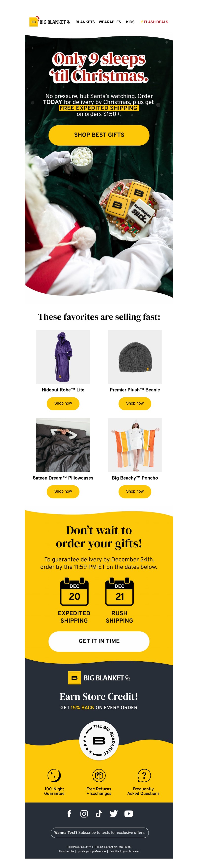This screenshot has width=198, height=868.
Task: Click Shop now under Hideout Robe Lite
Action: click(x=63, y=403)
